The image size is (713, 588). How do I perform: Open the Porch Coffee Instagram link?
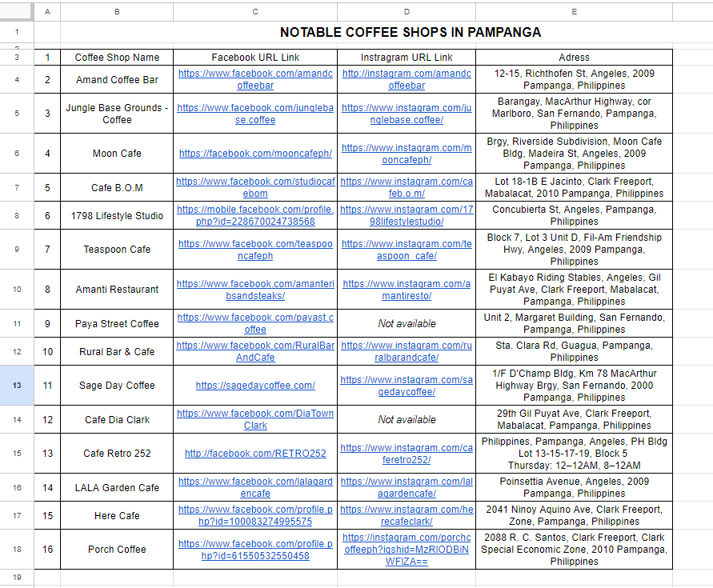tap(407, 550)
